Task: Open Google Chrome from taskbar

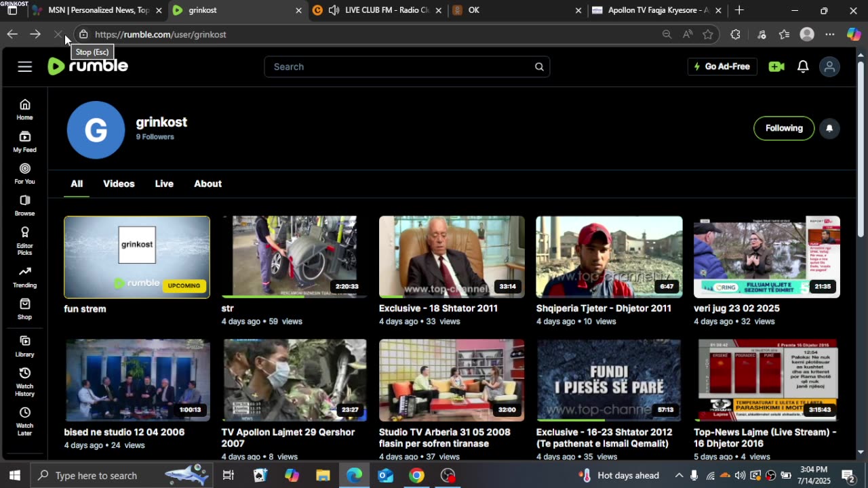Action: [416, 475]
